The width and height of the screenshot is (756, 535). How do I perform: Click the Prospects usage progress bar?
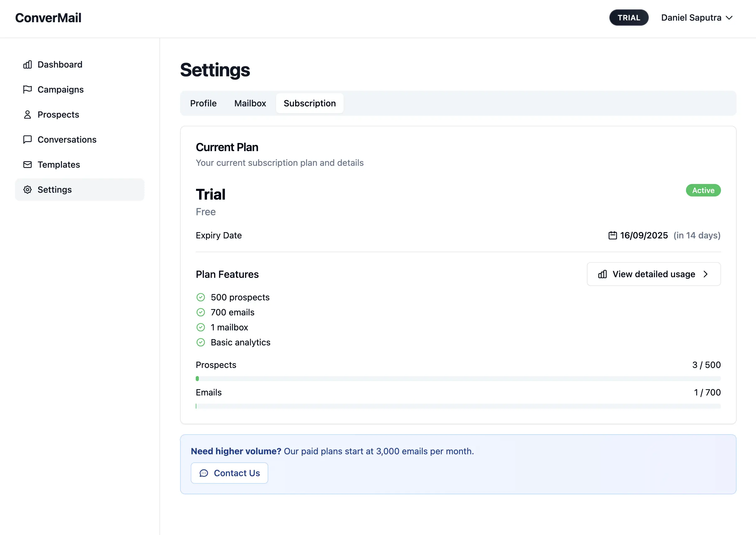[x=458, y=379]
